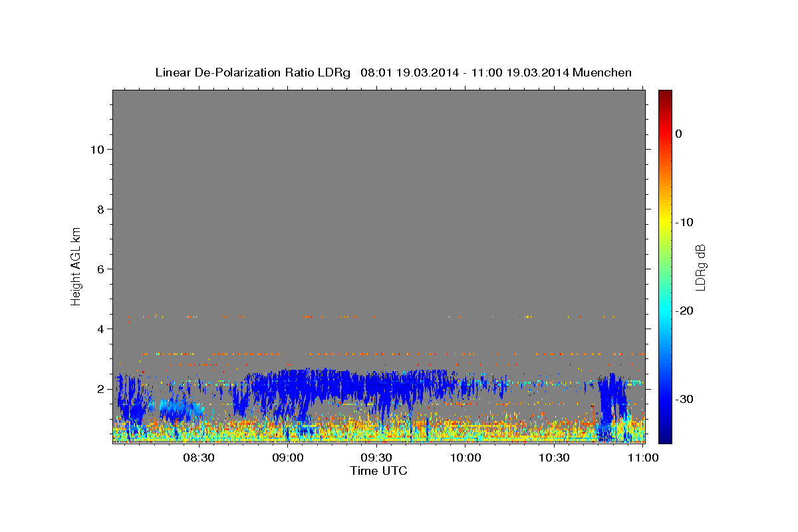This screenshot has width=798, height=532.
Task: Click the height axis label '10'
Action: (x=96, y=149)
